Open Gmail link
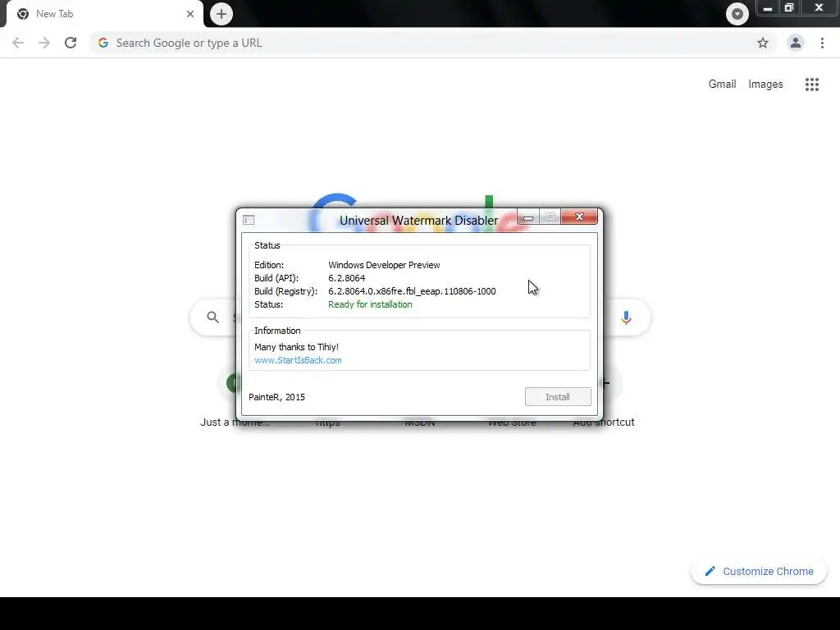The image size is (840, 630). [x=722, y=84]
